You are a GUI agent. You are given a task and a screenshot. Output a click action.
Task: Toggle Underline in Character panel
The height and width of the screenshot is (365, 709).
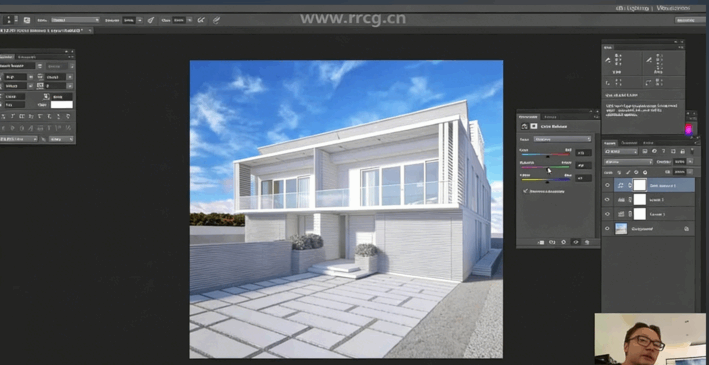click(59, 116)
